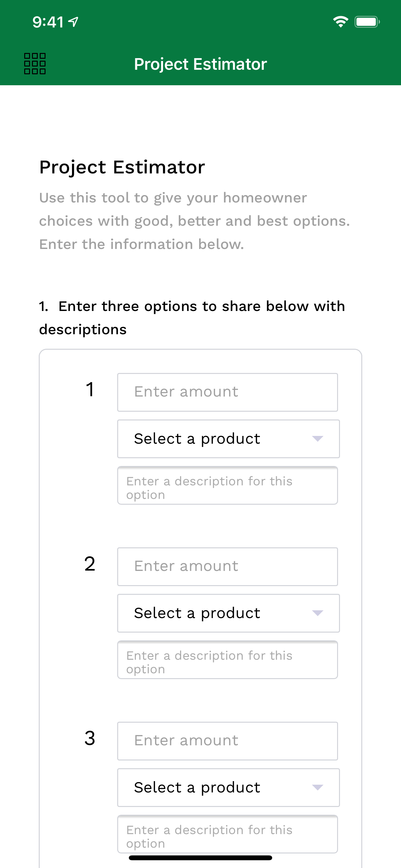Tap the location arrow beside the time
The image size is (401, 868).
point(73,22)
